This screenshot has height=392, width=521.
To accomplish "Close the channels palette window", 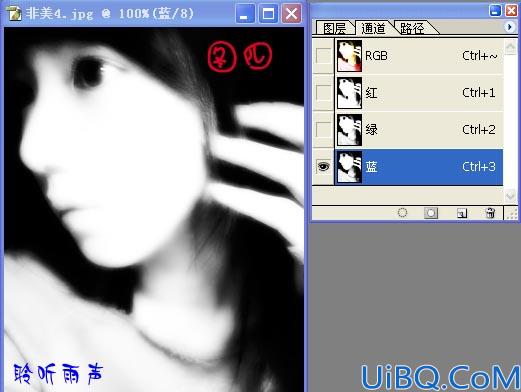I will [511, 10].
